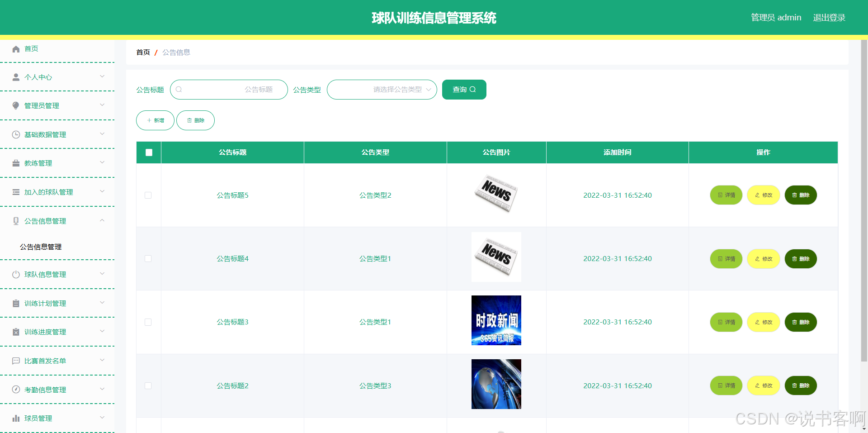Click the list icon beside 加入的球队管理
The width and height of the screenshot is (868, 433).
[16, 192]
